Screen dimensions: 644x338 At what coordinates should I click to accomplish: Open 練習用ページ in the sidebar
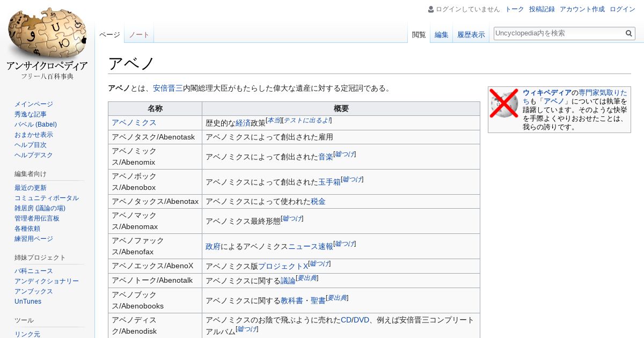coord(34,239)
